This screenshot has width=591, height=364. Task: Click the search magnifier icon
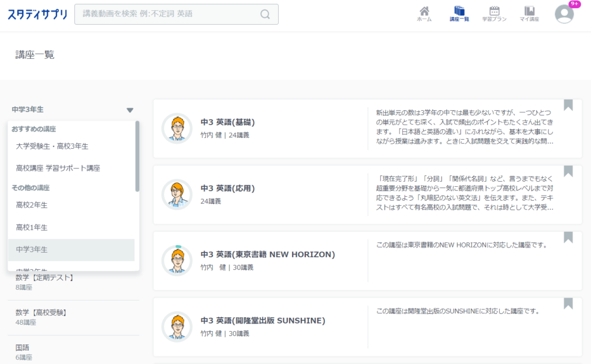265,14
